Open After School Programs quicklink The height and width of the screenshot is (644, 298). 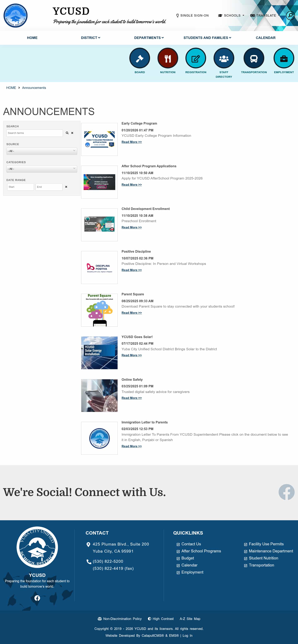tap(201, 551)
